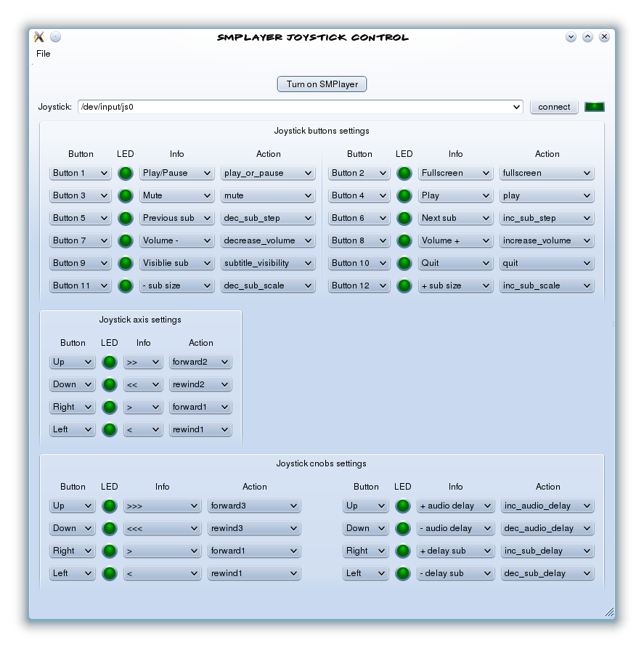Click LED next to rewind3 knob action
Image resolution: width=644 pixels, height=648 pixels.
tap(110, 528)
